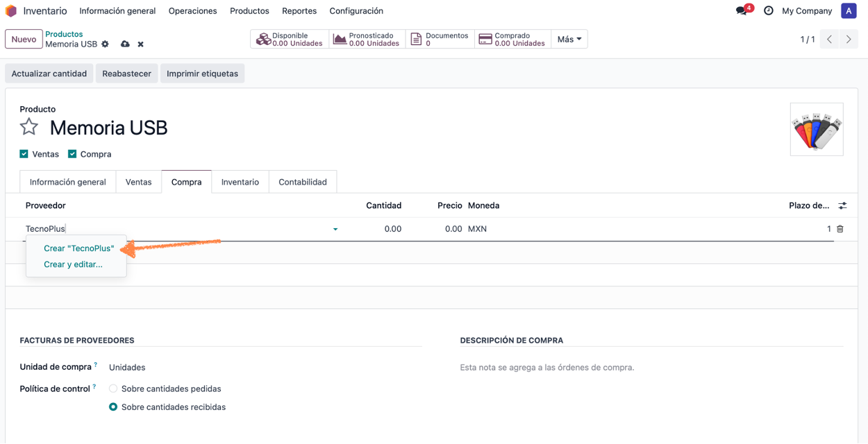Toggle the Compra checkbox

point(72,154)
